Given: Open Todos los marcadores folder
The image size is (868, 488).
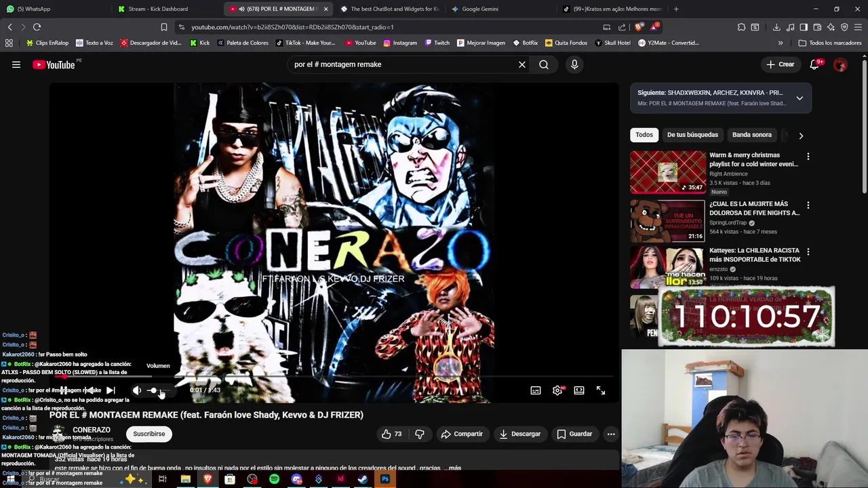Looking at the screenshot, I should 830,43.
